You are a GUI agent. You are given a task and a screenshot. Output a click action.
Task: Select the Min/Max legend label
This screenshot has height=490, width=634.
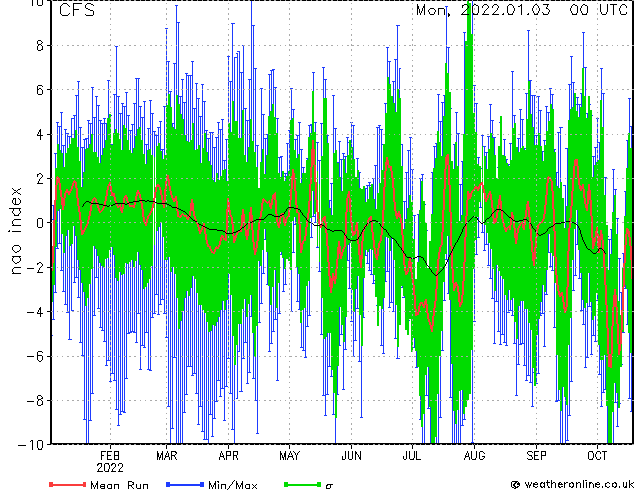(233, 485)
